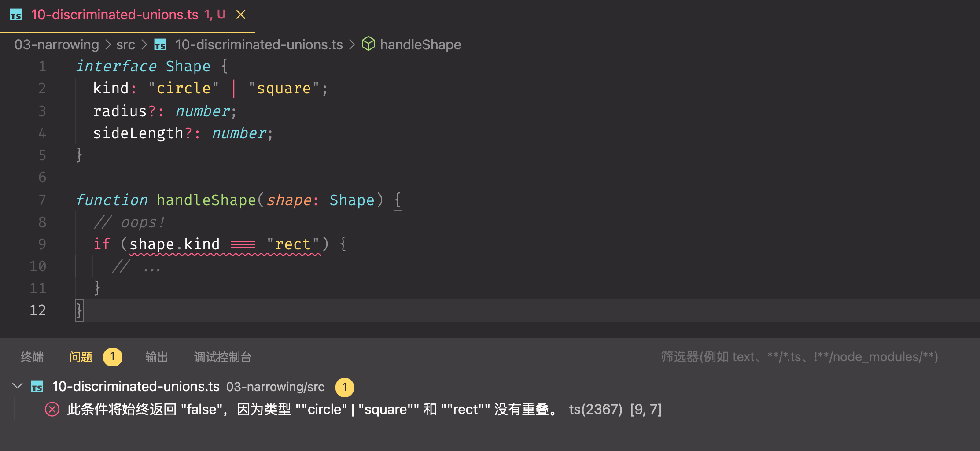
Task: Open 10-discriminated-unions.ts breadcrumb segment
Action: [x=259, y=44]
